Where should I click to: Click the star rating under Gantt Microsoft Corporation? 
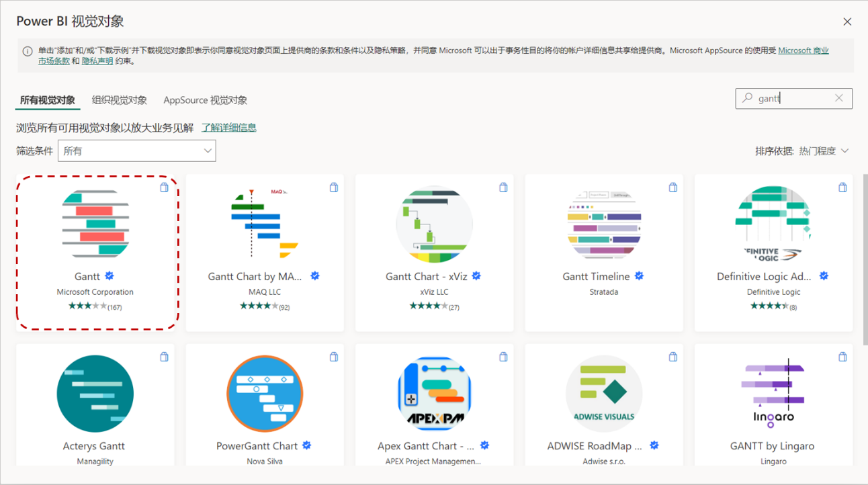tap(87, 306)
